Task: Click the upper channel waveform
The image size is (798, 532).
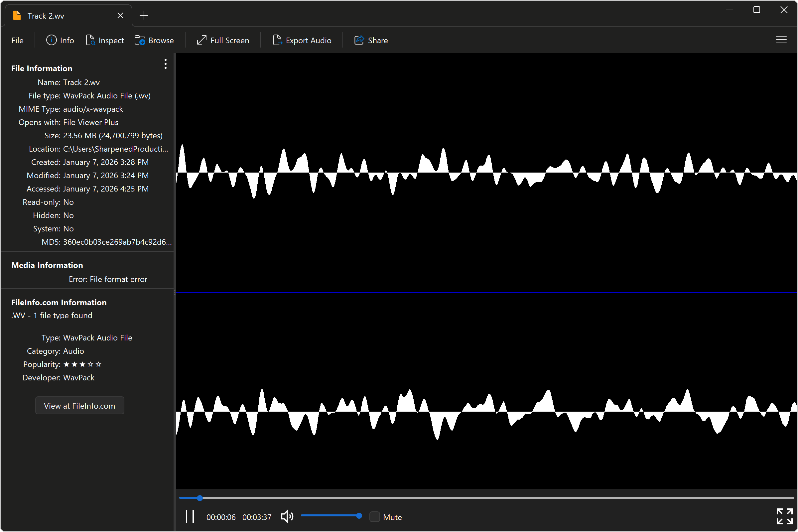Action: [487, 173]
